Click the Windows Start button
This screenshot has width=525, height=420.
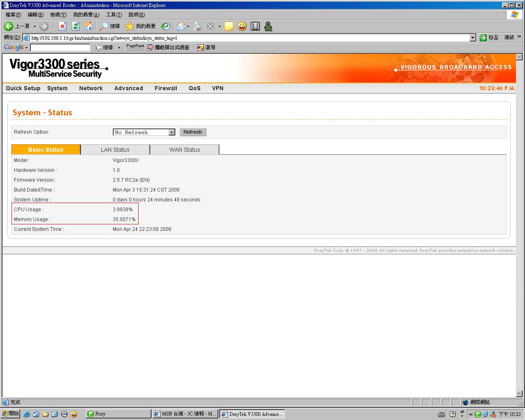11,414
